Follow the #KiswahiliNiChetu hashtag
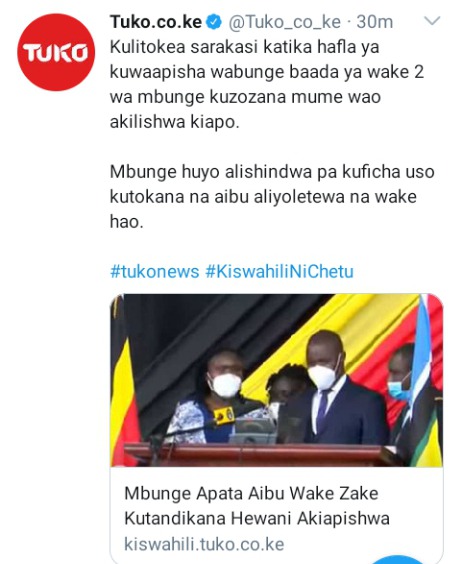This screenshot has width=461, height=564. 279,271
